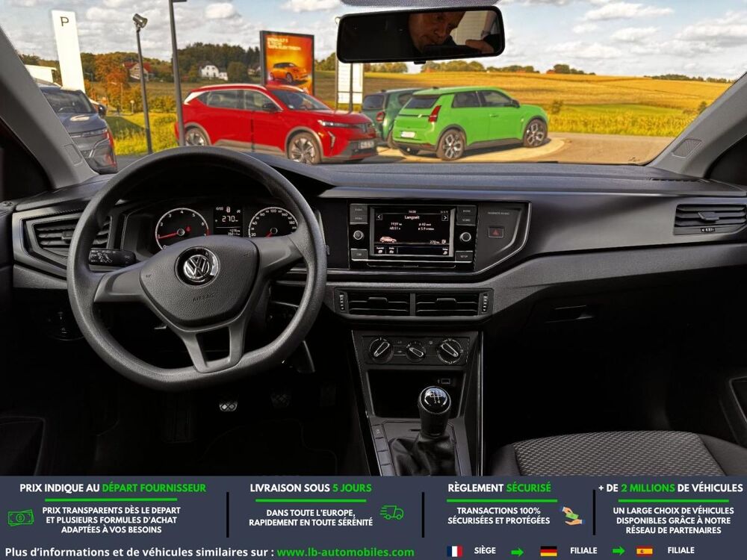
Task: Click the green delivery truck icon
Action: (391, 512)
